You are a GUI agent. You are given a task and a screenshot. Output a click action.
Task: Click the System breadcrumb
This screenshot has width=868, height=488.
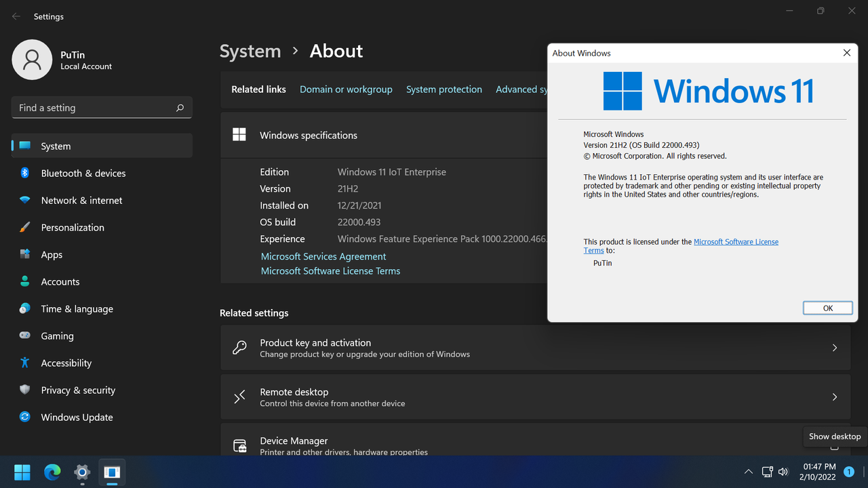pyautogui.click(x=250, y=51)
